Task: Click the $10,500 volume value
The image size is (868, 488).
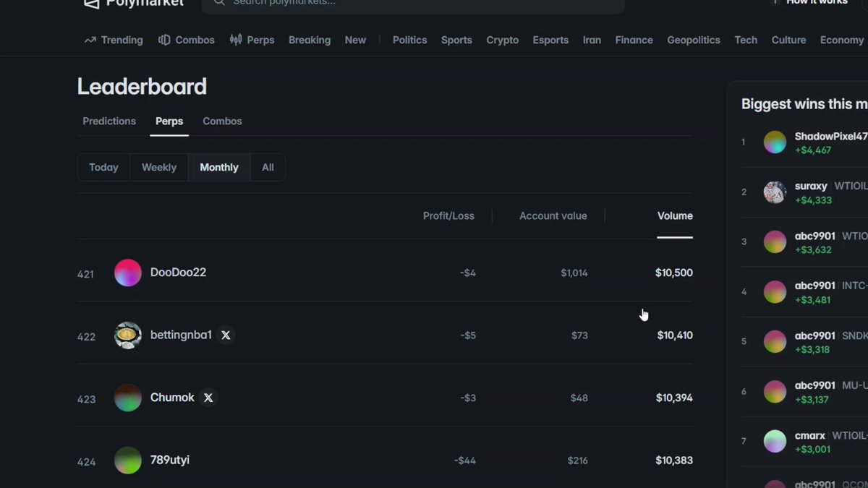Action: (x=674, y=273)
